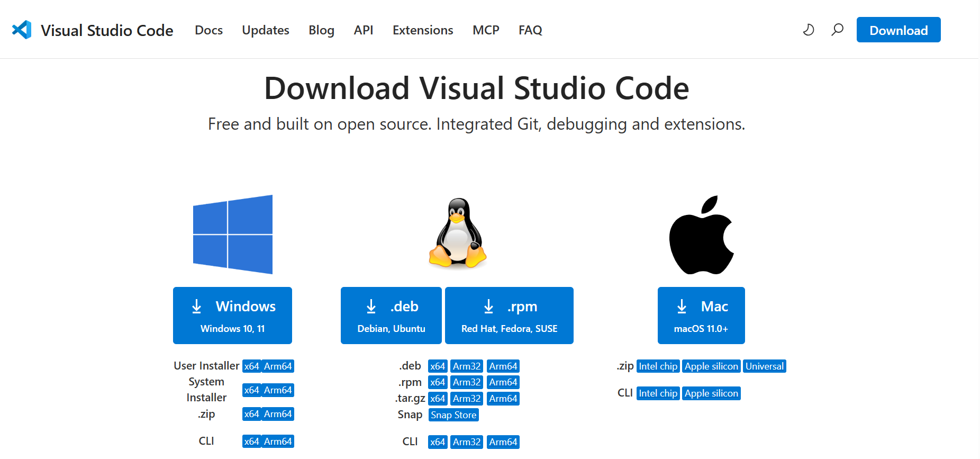Toggle dark theme with moon icon
980x459 pixels.
tap(808, 30)
